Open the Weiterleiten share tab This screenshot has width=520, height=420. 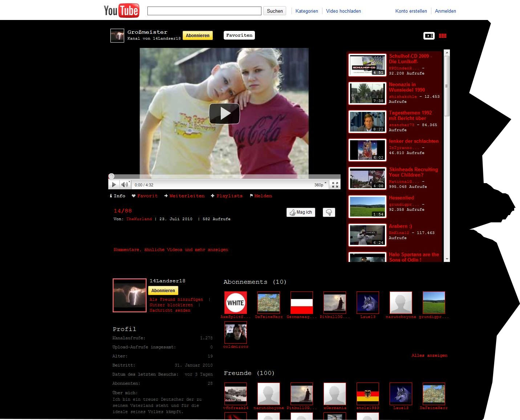(x=184, y=196)
